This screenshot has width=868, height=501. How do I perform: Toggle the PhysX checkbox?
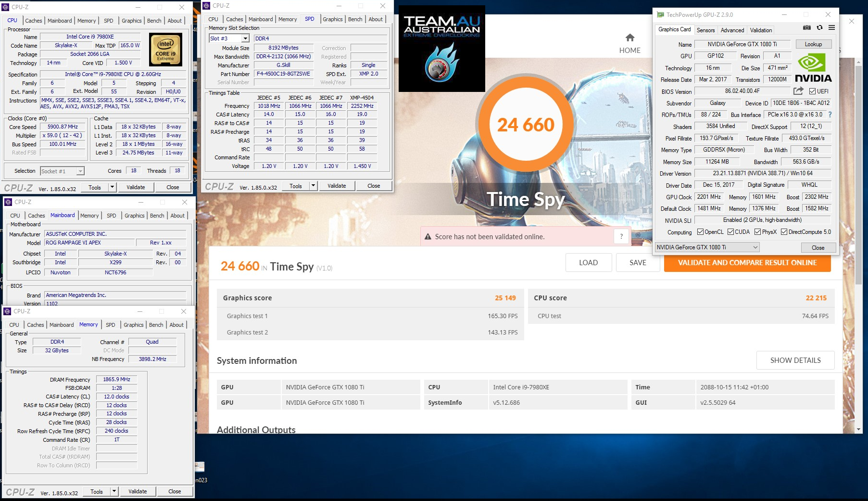(757, 232)
